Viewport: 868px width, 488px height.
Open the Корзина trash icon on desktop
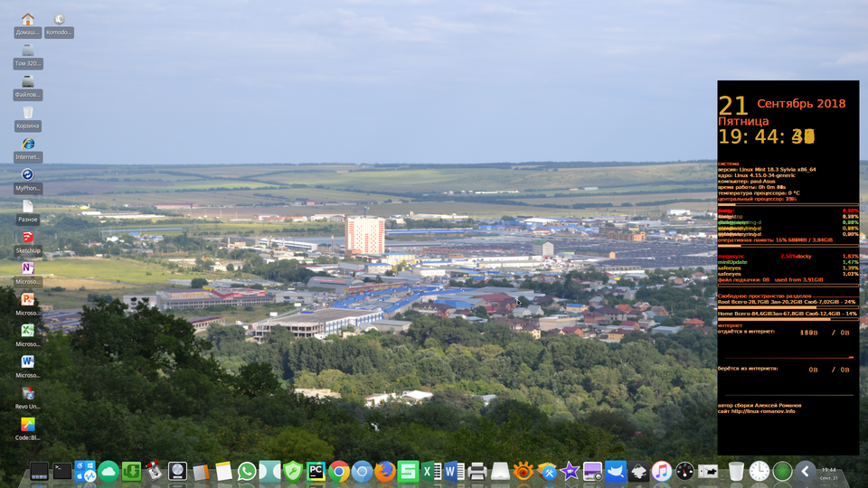[28, 113]
